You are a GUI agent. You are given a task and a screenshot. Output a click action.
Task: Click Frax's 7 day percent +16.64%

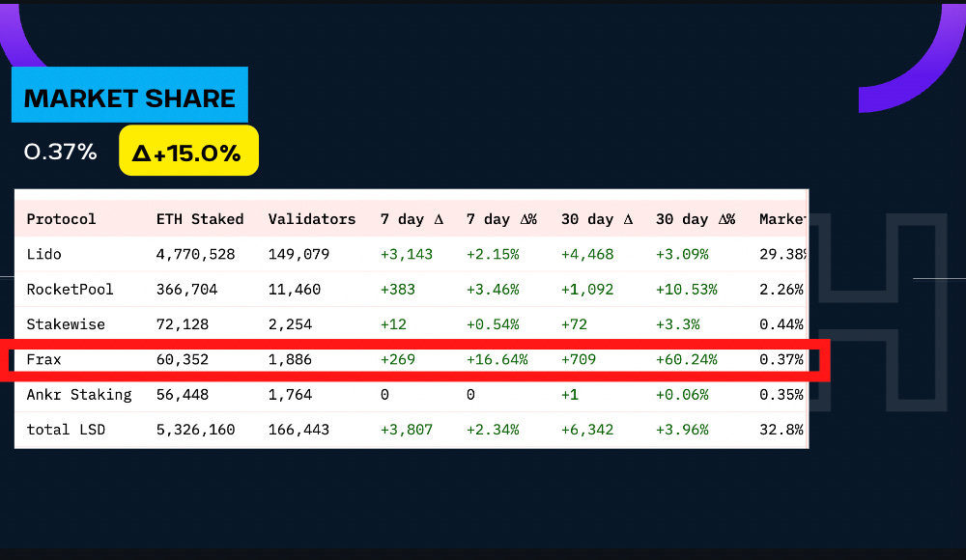[x=497, y=360]
